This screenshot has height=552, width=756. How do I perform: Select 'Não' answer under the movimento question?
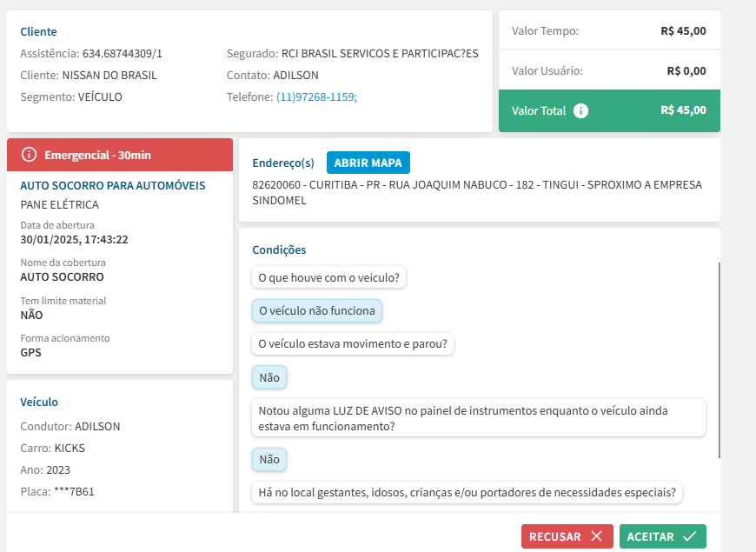[269, 377]
